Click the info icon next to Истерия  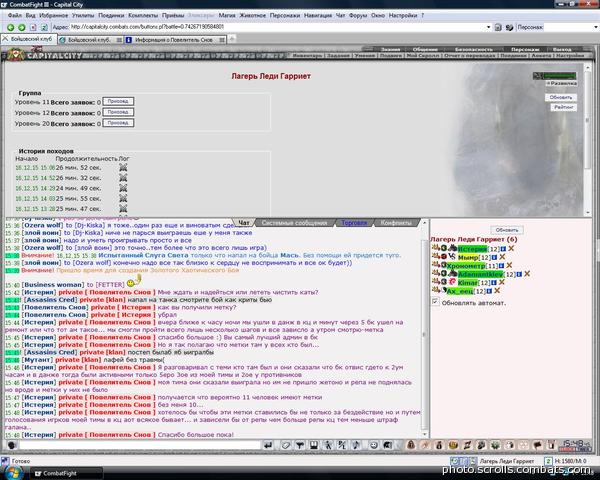pyautogui.click(x=503, y=249)
